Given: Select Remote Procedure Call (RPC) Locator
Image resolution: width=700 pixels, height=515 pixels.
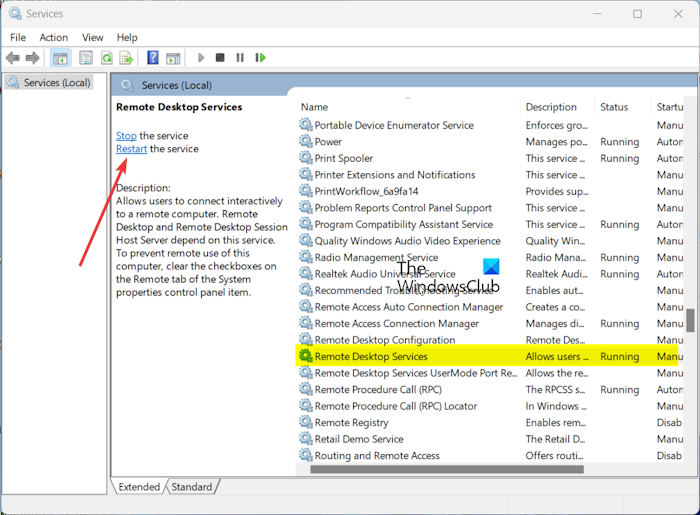Looking at the screenshot, I should click(x=396, y=406).
